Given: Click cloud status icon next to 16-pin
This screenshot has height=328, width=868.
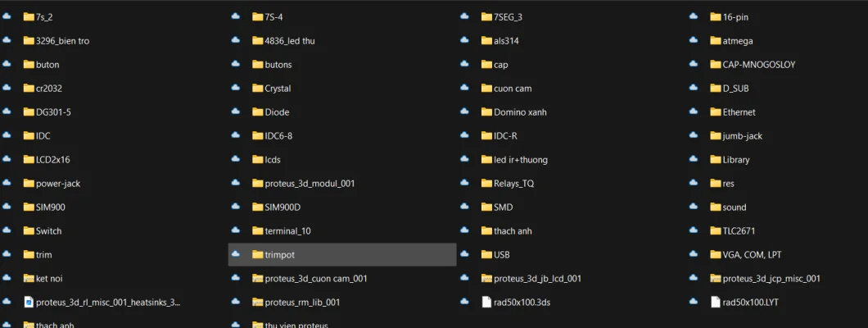Looking at the screenshot, I should click(x=694, y=16).
